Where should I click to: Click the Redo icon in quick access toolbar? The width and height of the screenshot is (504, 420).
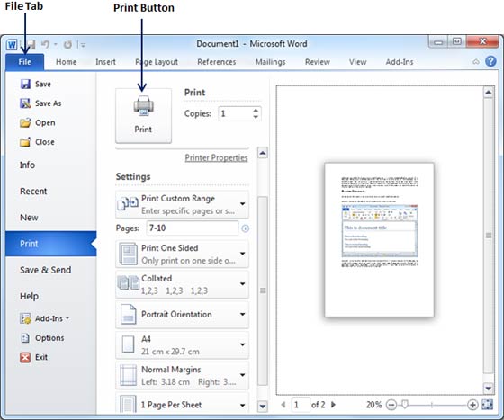[67, 44]
